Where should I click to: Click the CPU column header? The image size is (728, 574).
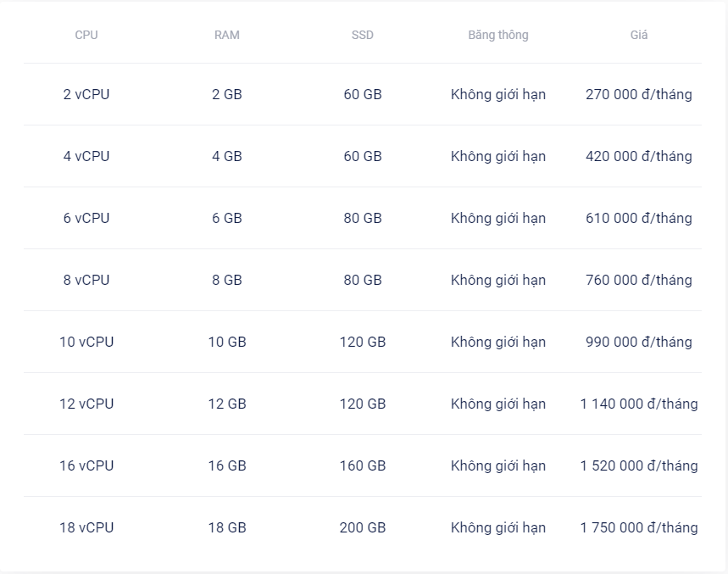[86, 35]
